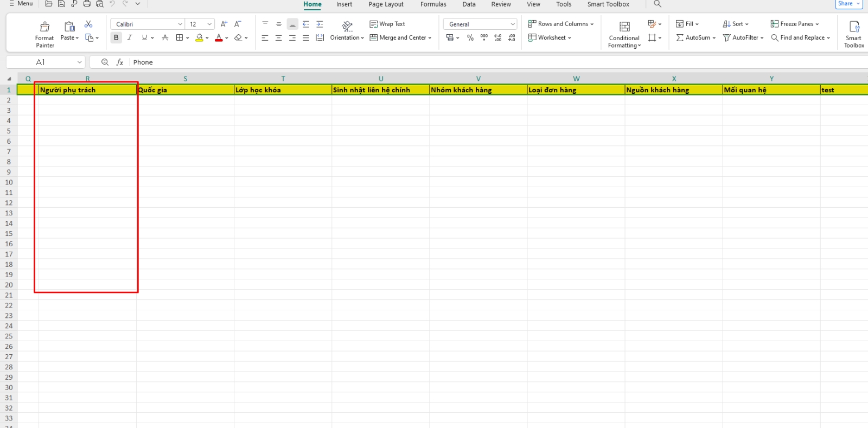Click the Increase Font Size icon
Screen dimensions: 868x428
pos(224,24)
